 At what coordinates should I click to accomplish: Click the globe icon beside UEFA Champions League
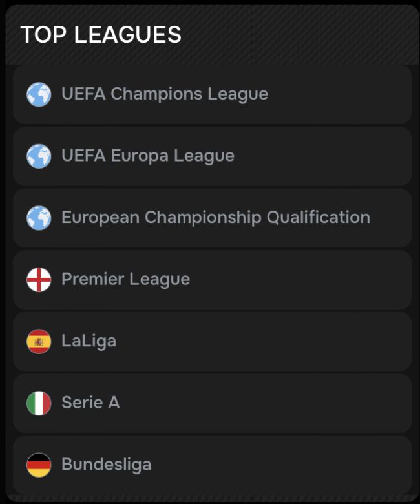pyautogui.click(x=39, y=94)
